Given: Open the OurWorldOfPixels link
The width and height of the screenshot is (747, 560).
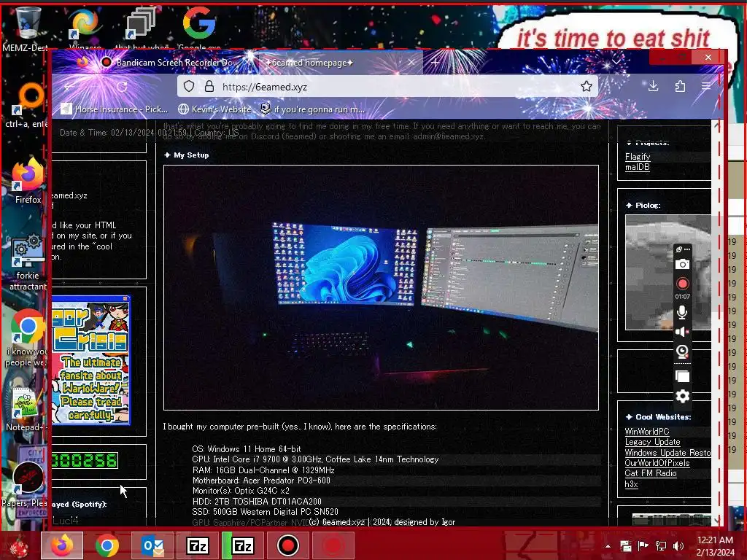Looking at the screenshot, I should click(657, 463).
